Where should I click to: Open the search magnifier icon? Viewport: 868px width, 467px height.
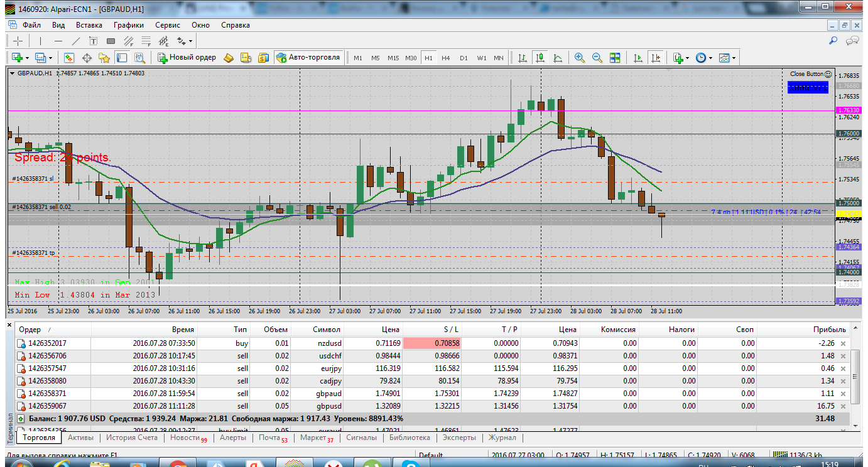833,41
